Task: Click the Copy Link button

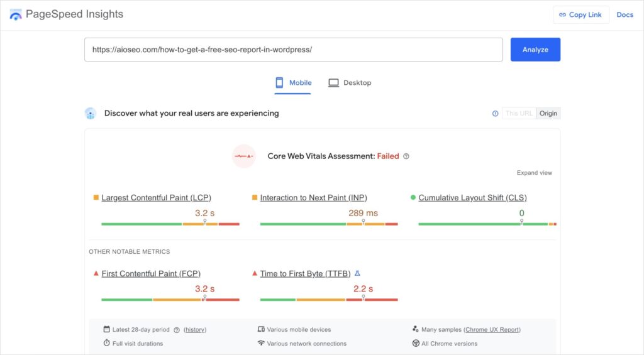Action: pos(580,15)
